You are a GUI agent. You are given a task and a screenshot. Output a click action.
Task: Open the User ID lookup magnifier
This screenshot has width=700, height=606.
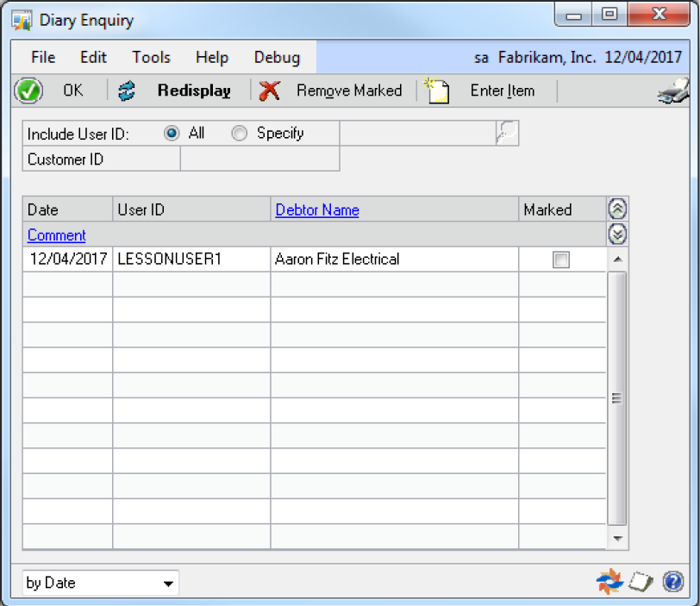click(507, 133)
